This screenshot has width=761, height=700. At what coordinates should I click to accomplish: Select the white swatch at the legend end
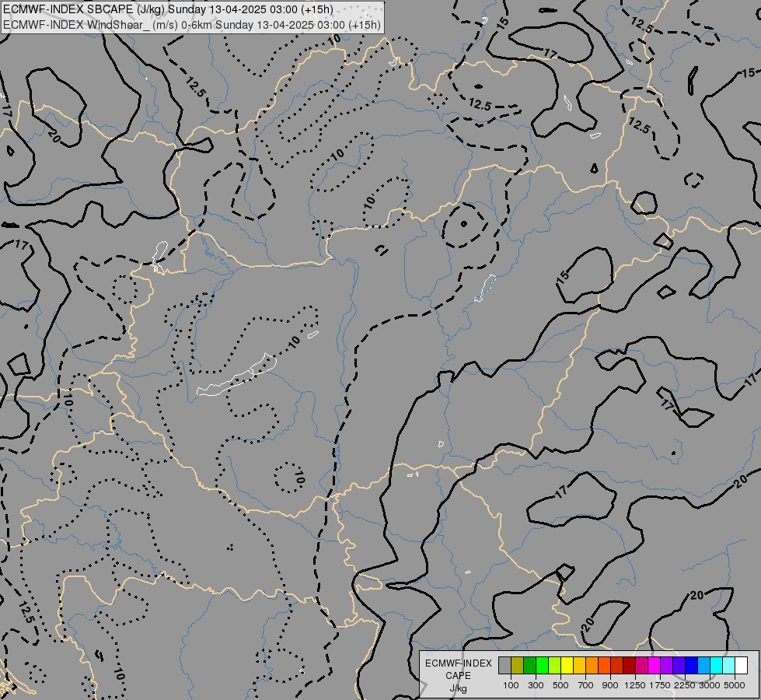[741, 665]
